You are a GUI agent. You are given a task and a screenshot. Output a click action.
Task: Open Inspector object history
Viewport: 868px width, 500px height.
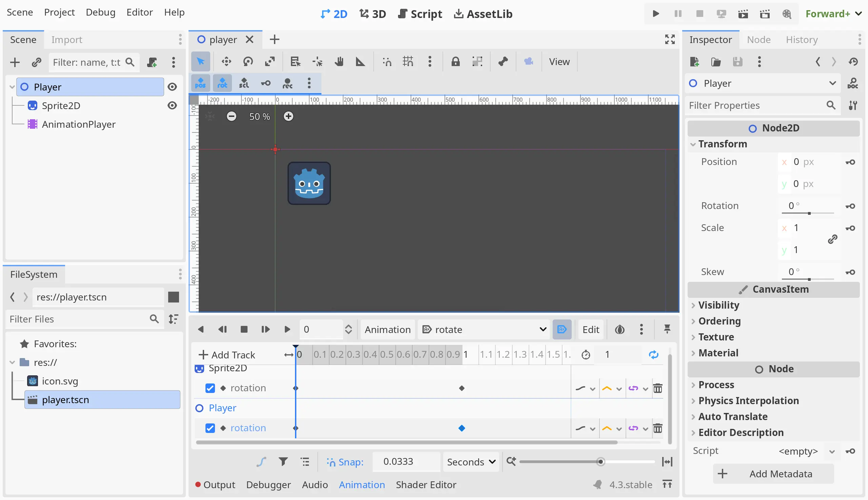coord(853,62)
